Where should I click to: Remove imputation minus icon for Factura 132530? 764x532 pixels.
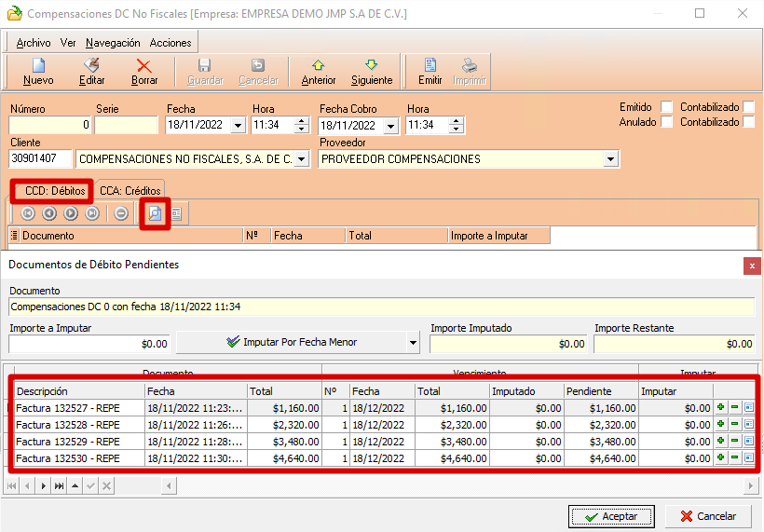pos(735,458)
